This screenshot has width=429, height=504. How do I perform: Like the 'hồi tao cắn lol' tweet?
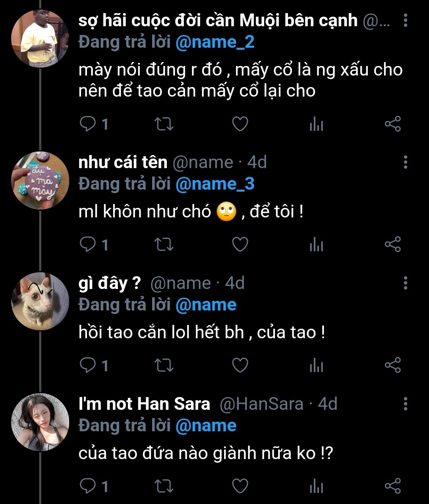coord(240,365)
